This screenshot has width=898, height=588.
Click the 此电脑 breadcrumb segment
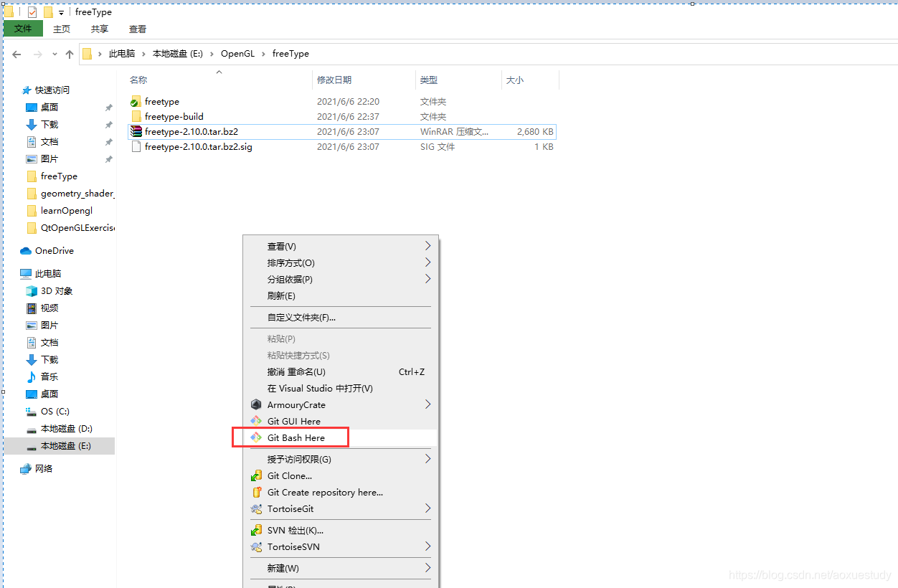(x=122, y=54)
